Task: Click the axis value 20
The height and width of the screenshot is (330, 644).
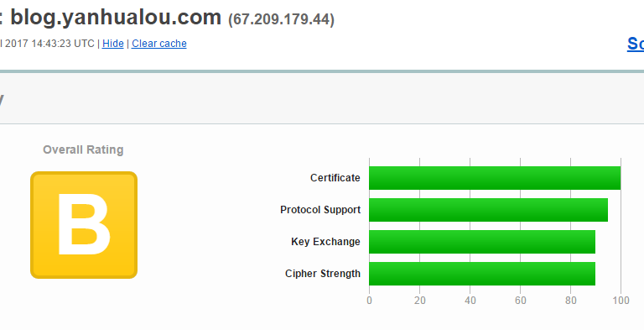Action: tap(420, 301)
